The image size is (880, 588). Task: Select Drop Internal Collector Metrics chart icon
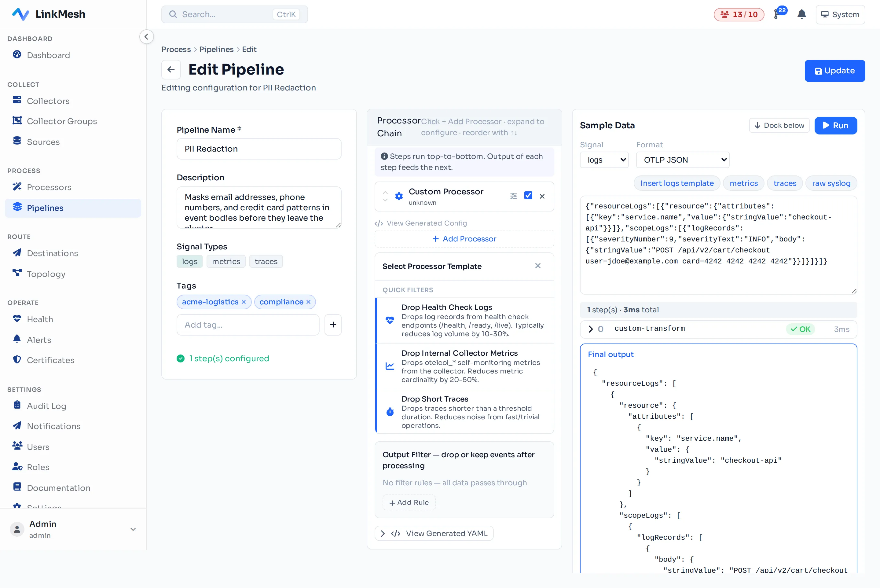(390, 366)
